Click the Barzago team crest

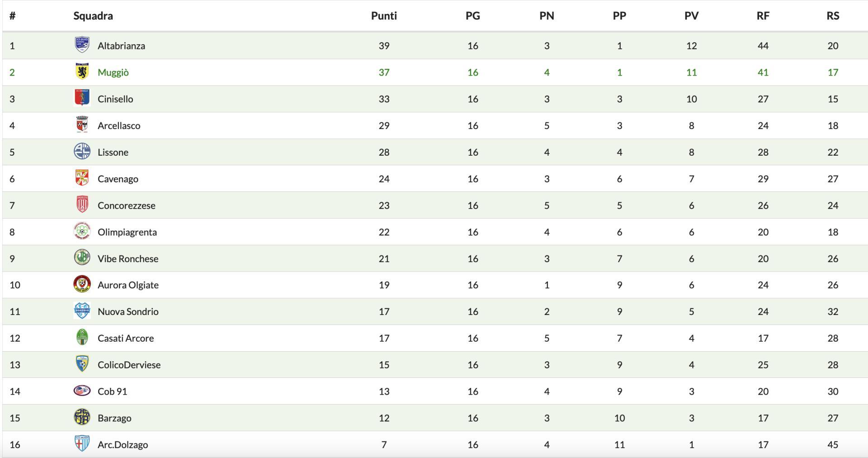(x=82, y=417)
